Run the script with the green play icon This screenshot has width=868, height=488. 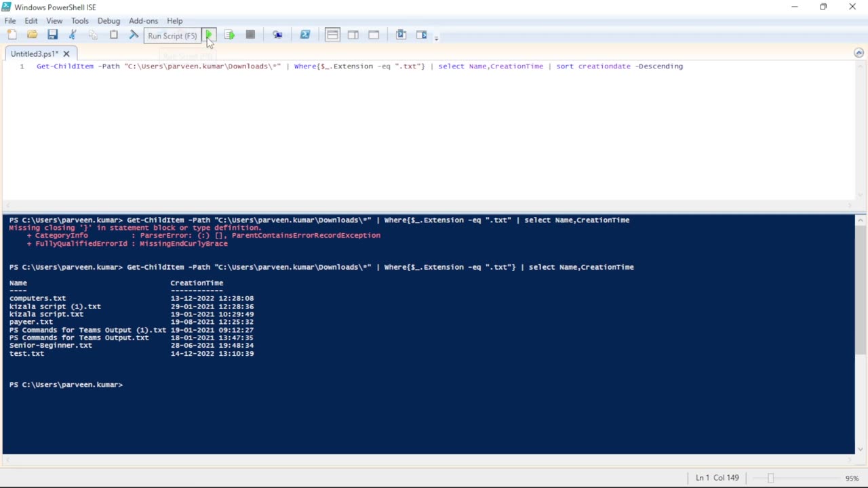(209, 35)
